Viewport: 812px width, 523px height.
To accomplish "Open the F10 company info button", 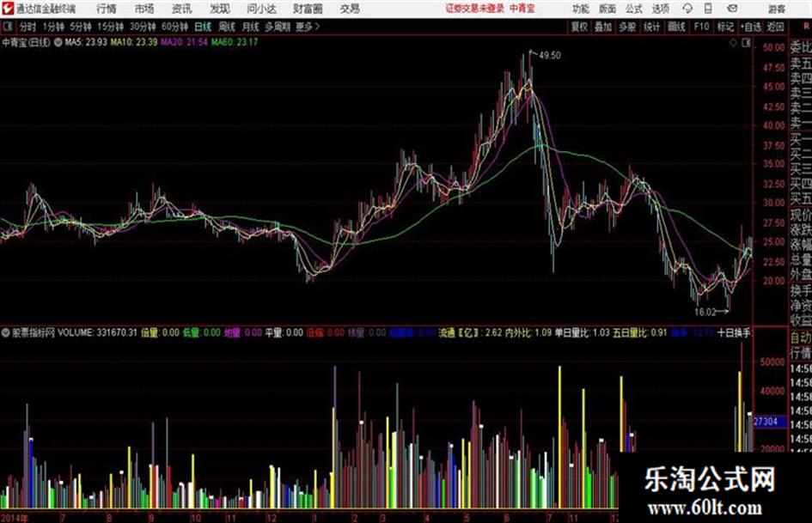I will (x=701, y=27).
